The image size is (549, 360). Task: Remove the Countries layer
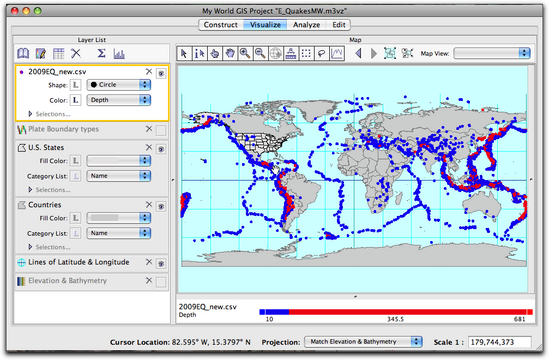click(x=149, y=205)
